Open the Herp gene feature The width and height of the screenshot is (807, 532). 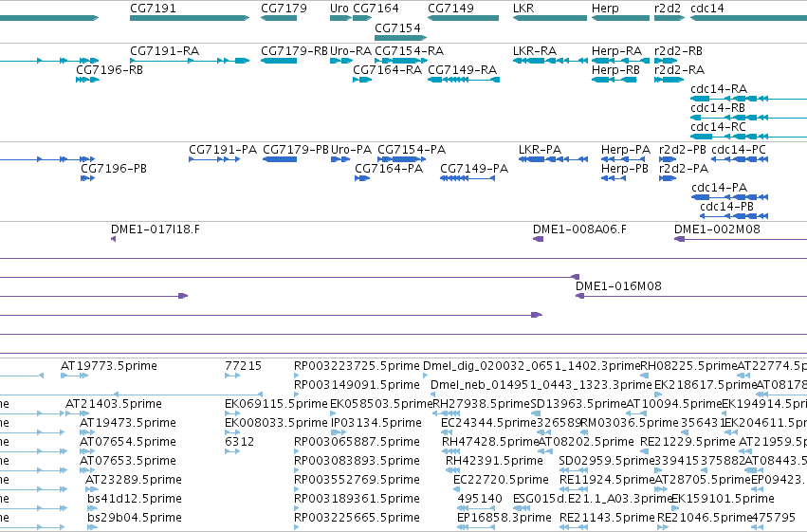click(621, 18)
